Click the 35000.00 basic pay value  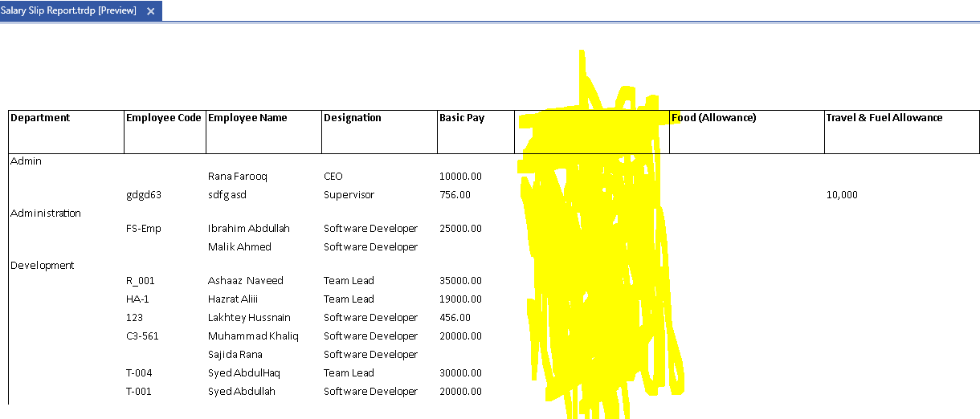click(x=460, y=280)
